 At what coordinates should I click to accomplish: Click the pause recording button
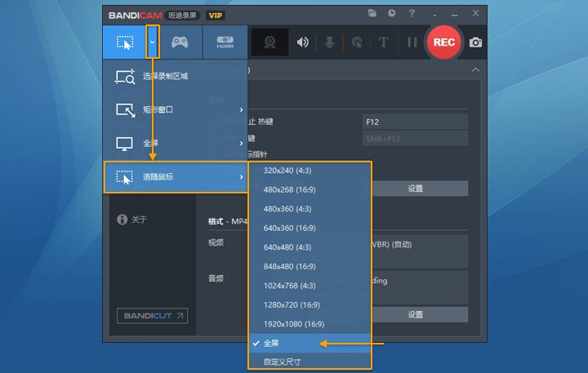(412, 42)
